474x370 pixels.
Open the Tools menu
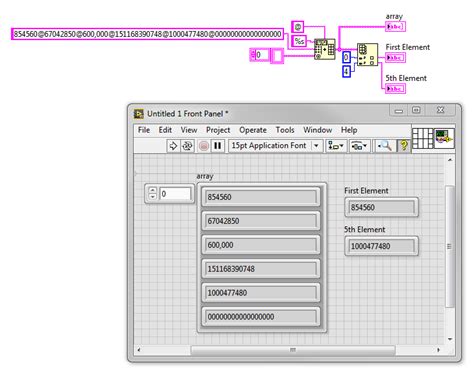click(285, 130)
